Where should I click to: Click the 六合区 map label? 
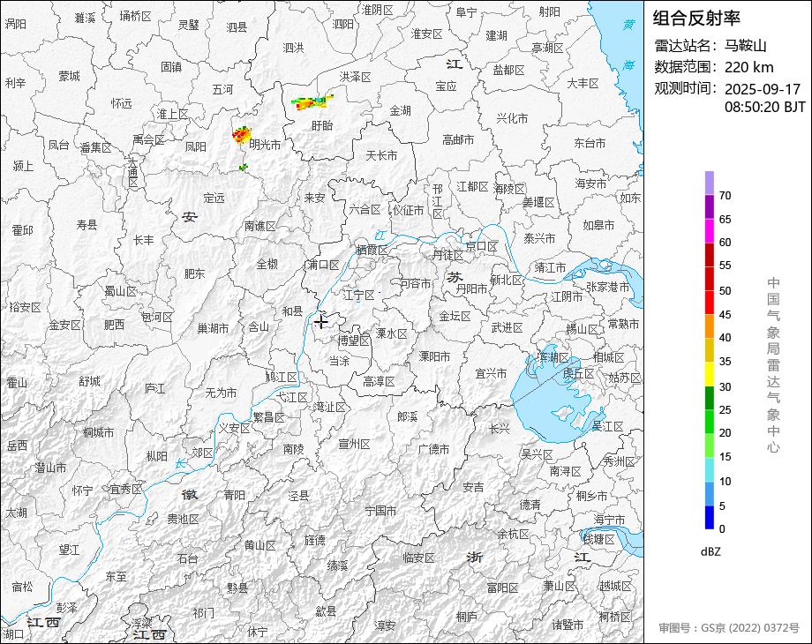(365, 209)
